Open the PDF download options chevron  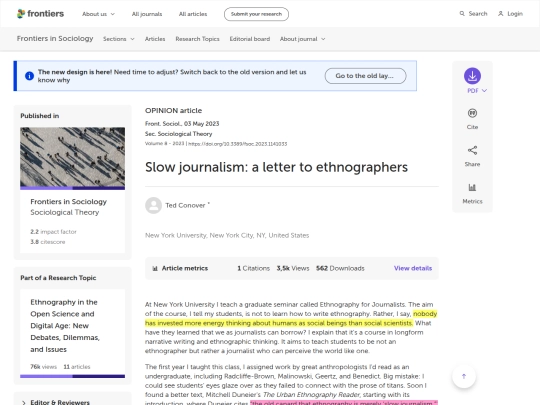tap(484, 91)
